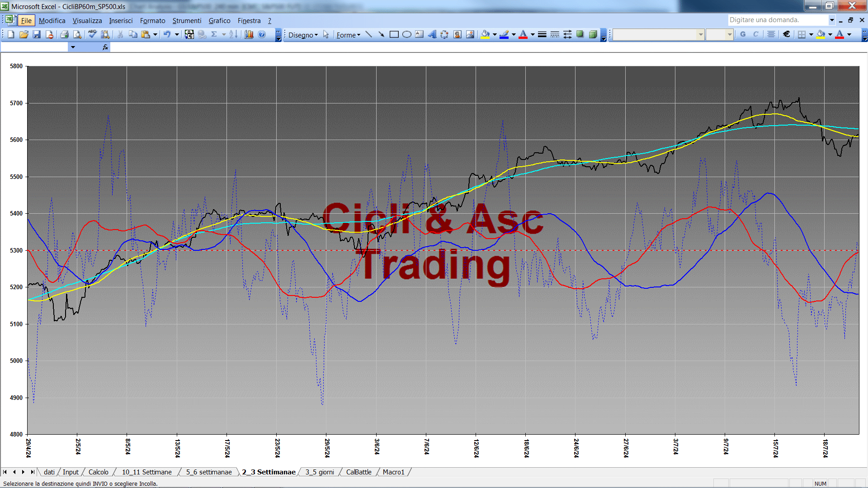Switch to the dati sheet tab
This screenshot has width=868, height=488.
[x=49, y=472]
